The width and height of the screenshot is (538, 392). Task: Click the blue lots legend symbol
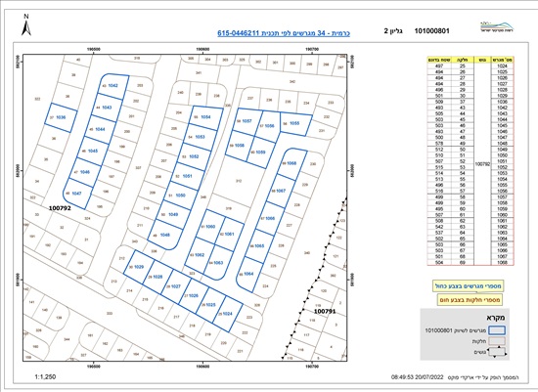click(x=497, y=330)
